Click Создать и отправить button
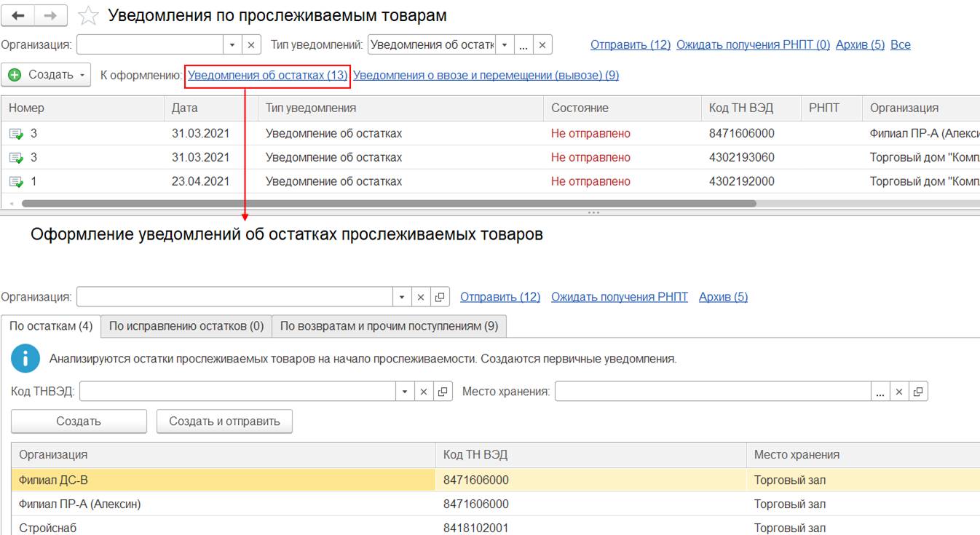 tap(224, 421)
